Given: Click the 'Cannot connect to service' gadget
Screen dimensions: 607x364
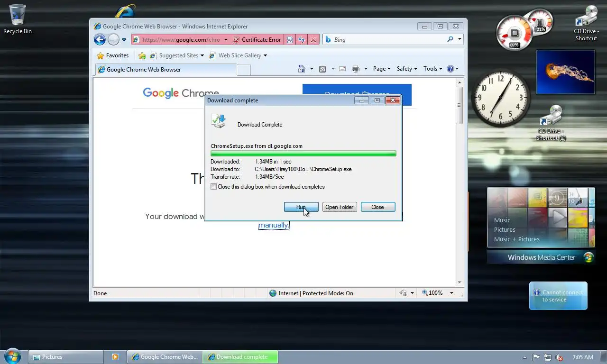Looking at the screenshot, I should pyautogui.click(x=558, y=296).
